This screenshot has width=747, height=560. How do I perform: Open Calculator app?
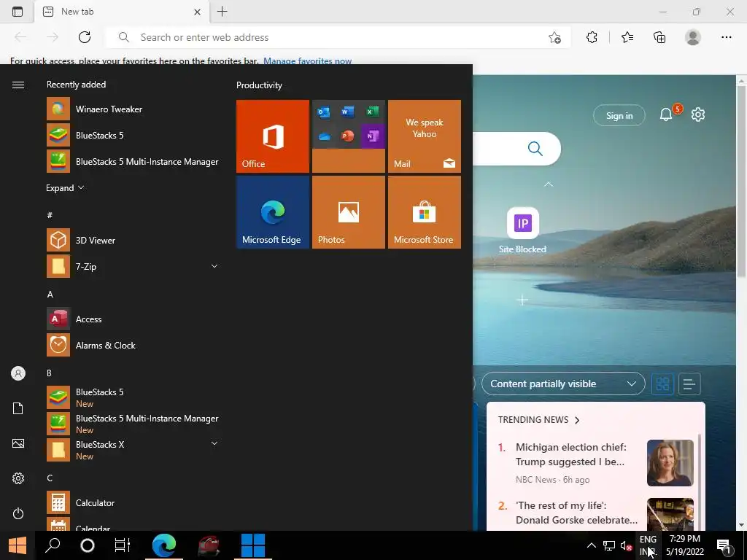[133, 503]
